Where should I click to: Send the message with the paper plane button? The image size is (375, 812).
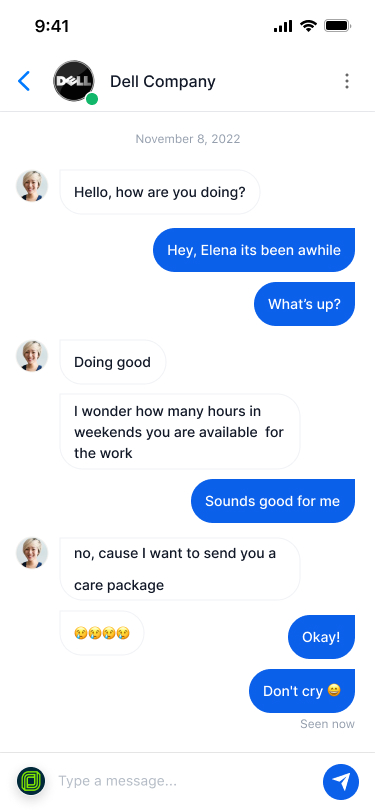pyautogui.click(x=341, y=781)
